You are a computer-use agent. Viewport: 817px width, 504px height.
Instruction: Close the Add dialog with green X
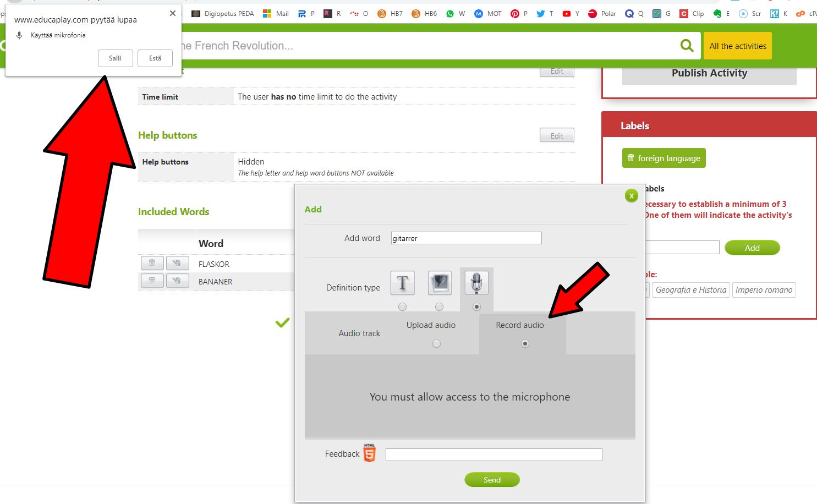pos(631,195)
